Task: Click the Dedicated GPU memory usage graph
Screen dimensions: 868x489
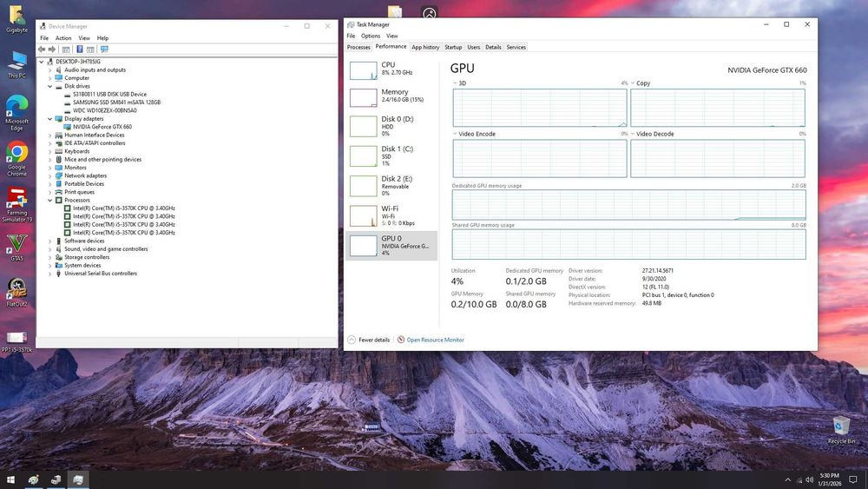Action: [628, 205]
